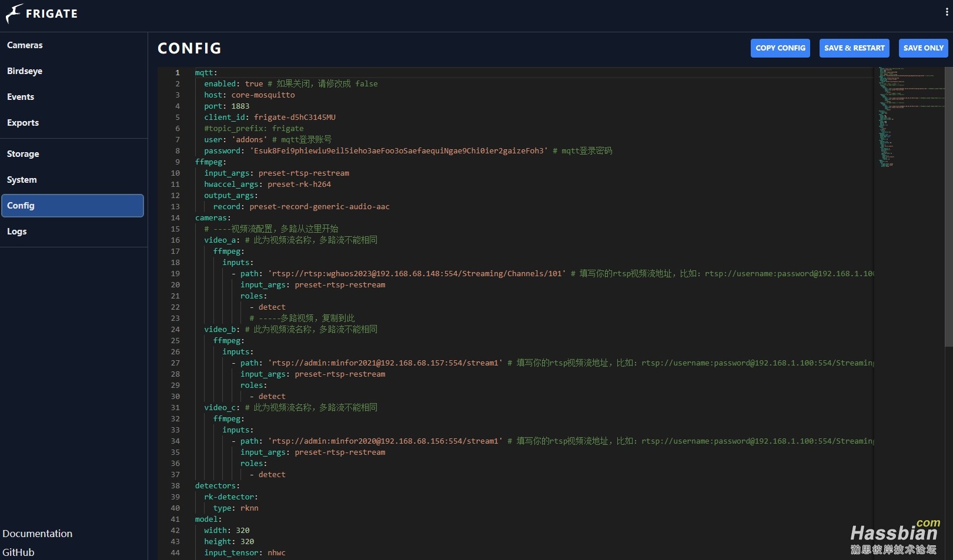953x560 pixels.
Task: Click the 'cameras:' key
Action: 213,218
